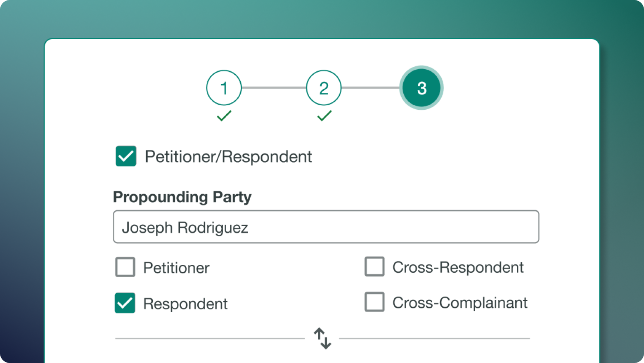The height and width of the screenshot is (363, 644).
Task: Click the connector line between steps 1 and 2
Action: coord(274,88)
